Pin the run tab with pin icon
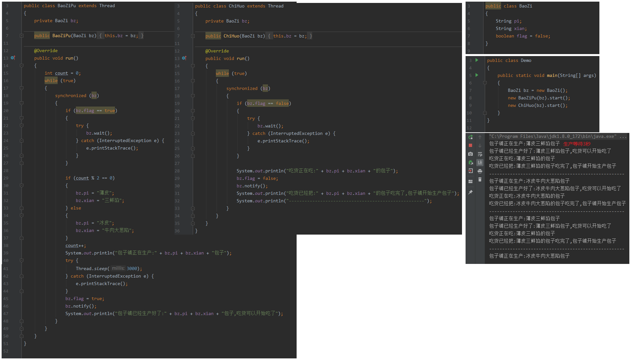Viewport: 644px width, 361px height. (x=470, y=192)
